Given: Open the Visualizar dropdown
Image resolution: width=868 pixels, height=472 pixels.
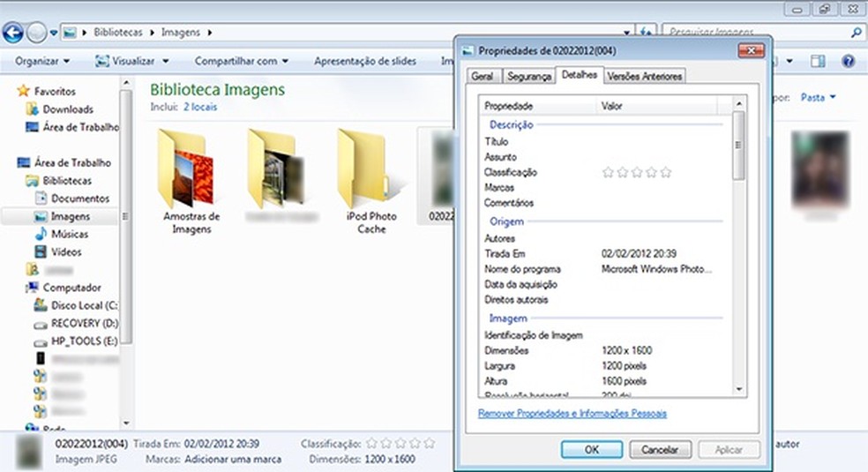Looking at the screenshot, I should coord(132,61).
